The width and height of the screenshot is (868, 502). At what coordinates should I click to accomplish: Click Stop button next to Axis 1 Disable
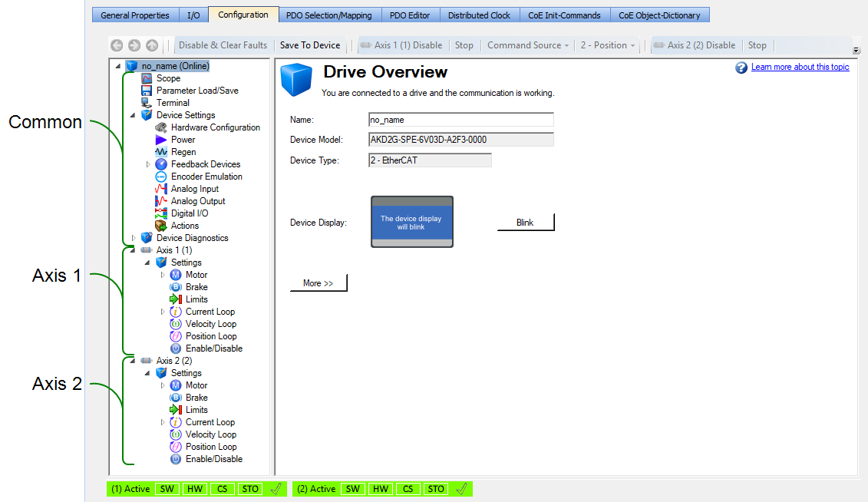click(x=464, y=45)
